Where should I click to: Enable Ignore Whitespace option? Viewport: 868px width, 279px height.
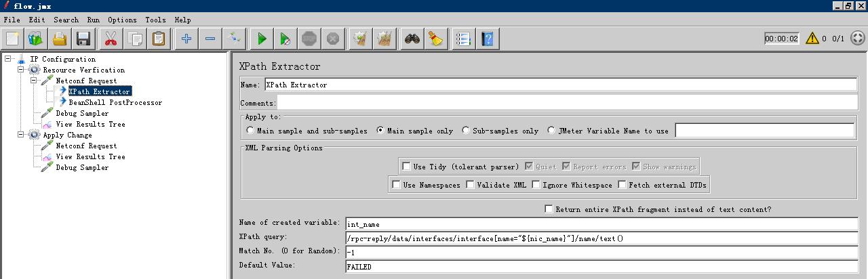pos(536,185)
